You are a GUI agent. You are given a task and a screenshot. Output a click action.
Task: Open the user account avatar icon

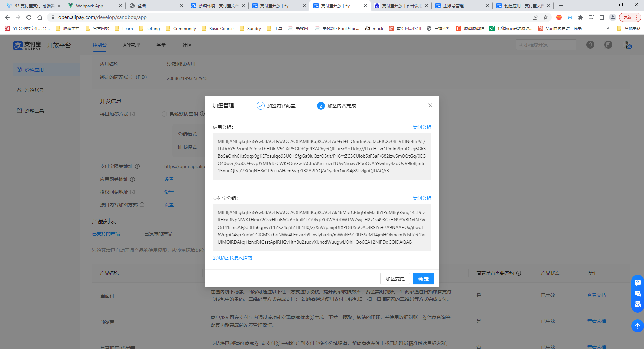(x=628, y=45)
